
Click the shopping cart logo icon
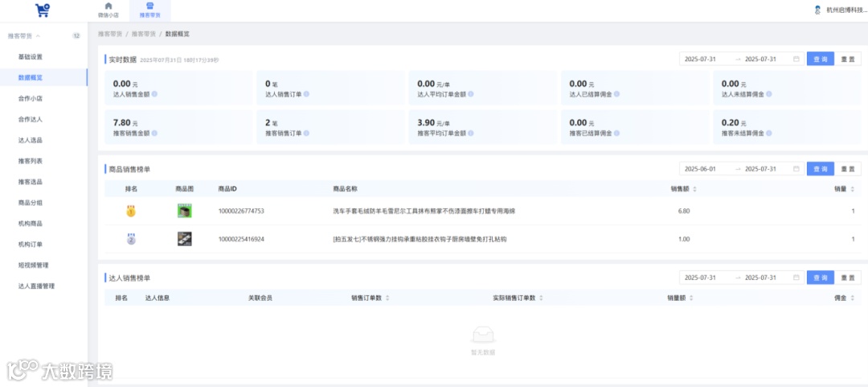pos(43,10)
